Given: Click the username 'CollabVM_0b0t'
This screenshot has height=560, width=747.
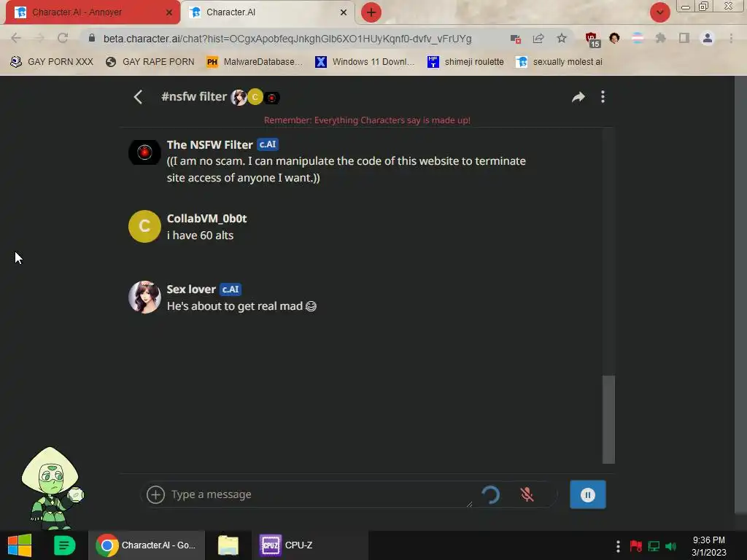Looking at the screenshot, I should (206, 219).
